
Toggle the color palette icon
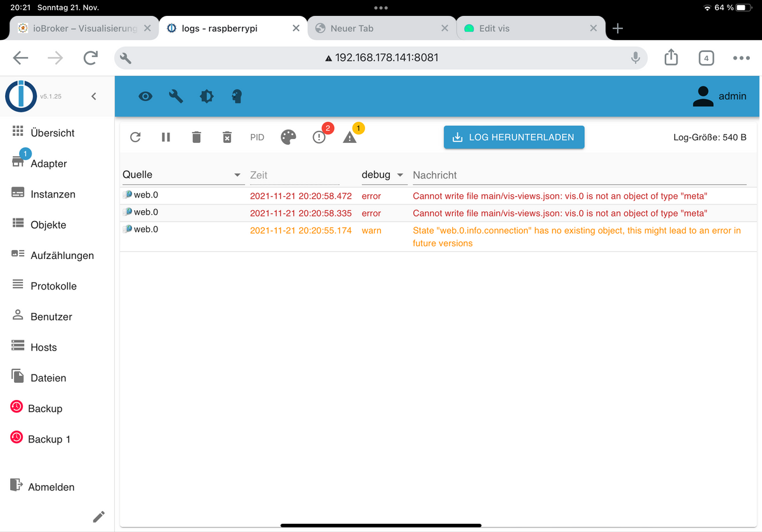tap(288, 137)
